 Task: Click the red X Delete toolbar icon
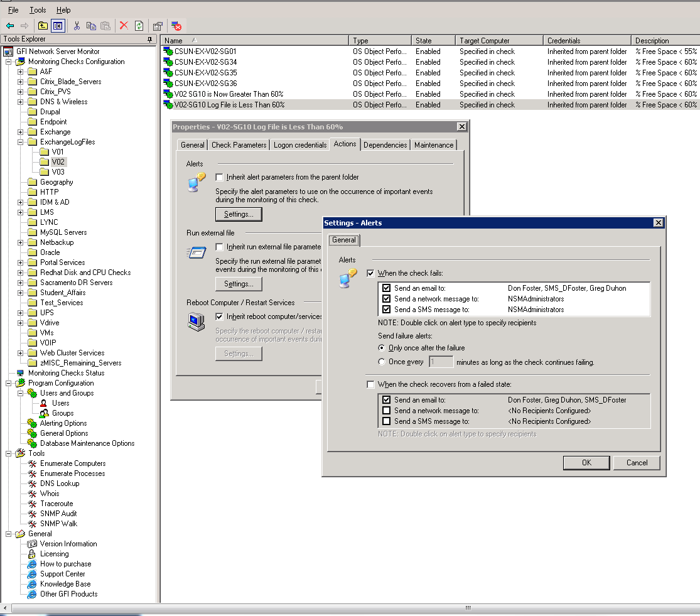click(x=124, y=26)
